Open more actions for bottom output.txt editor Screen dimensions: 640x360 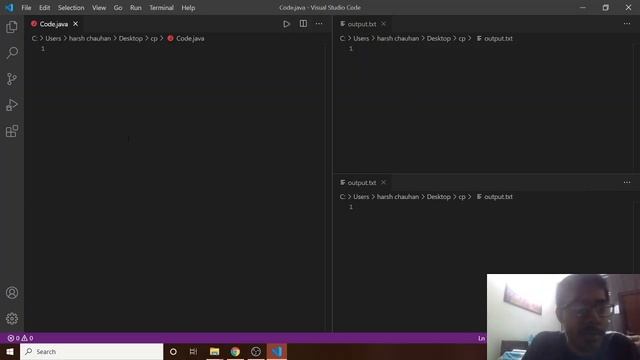(x=627, y=182)
